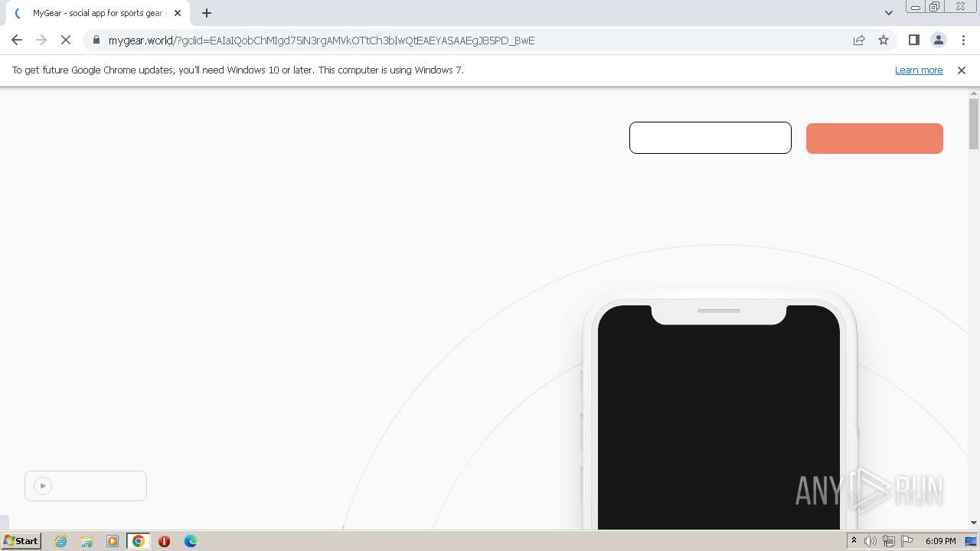This screenshot has height=551, width=980.
Task: Click the forward navigation arrow
Action: tap(41, 41)
